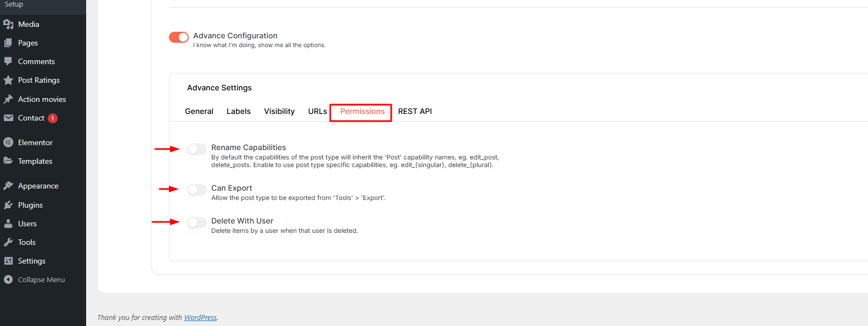Click the Users person icon
The height and width of the screenshot is (326, 868).
click(x=8, y=224)
